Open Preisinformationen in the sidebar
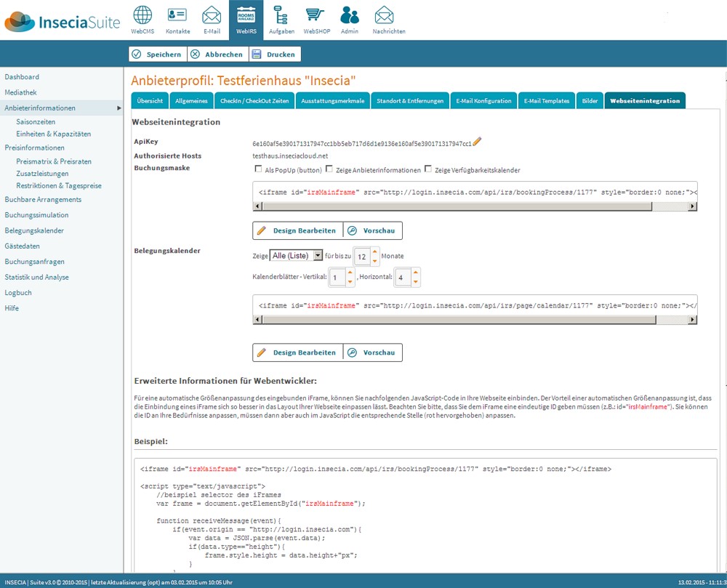This screenshot has height=588, width=727. coord(34,148)
